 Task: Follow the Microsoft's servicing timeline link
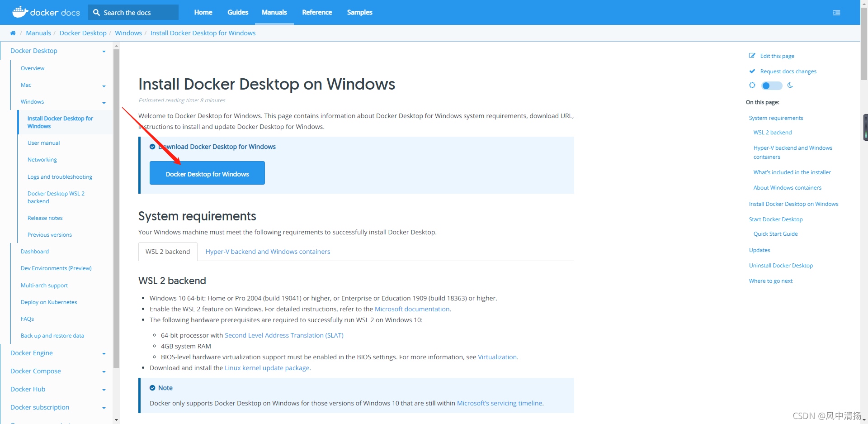(x=500, y=403)
